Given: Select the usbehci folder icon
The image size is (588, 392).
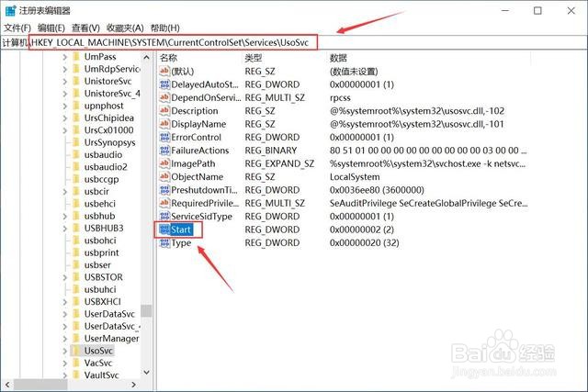Looking at the screenshot, I should tap(76, 204).
